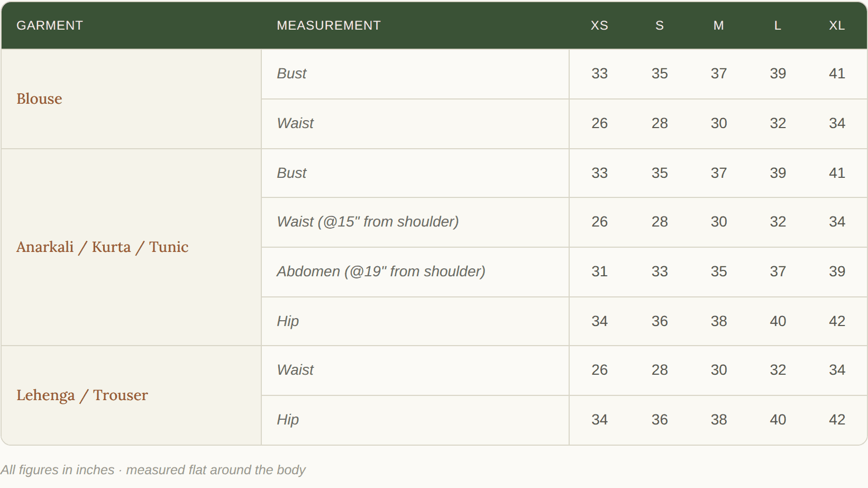The height and width of the screenshot is (488, 868).
Task: Select the Kurta Hip L value 40
Action: (778, 321)
